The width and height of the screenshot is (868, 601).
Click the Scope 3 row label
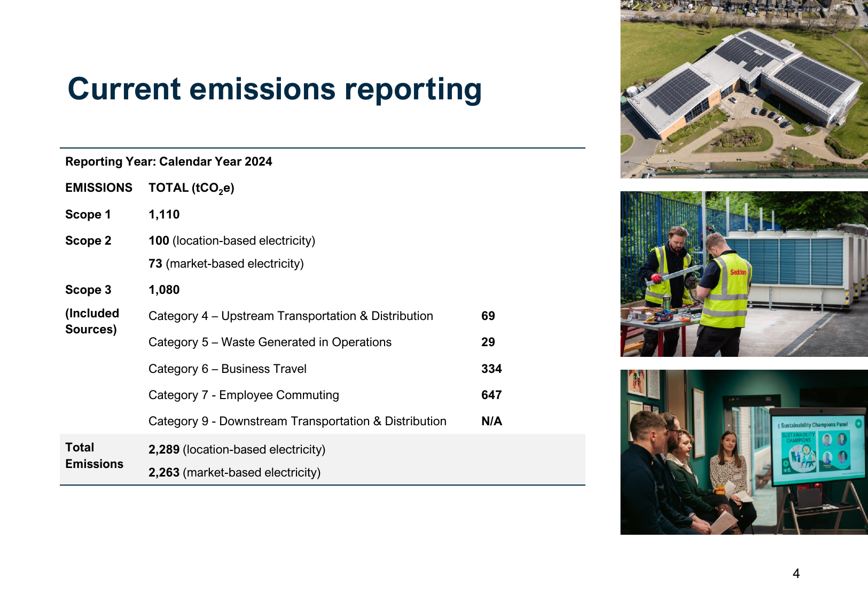[88, 290]
